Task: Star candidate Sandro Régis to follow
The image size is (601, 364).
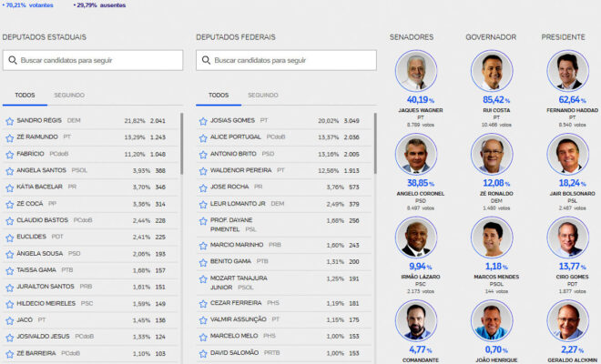Action: click(x=9, y=121)
